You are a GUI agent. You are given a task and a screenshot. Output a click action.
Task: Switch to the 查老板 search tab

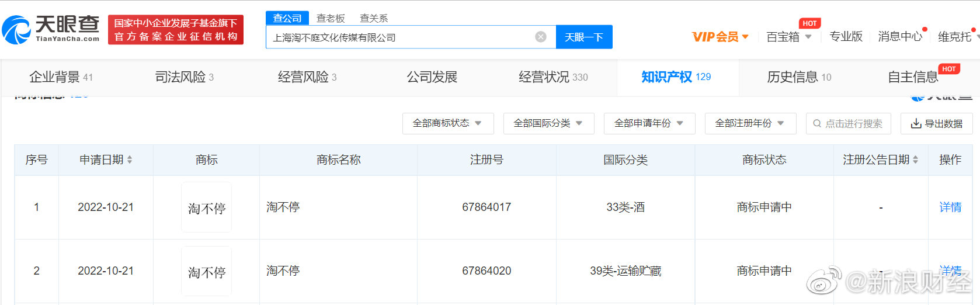point(331,18)
